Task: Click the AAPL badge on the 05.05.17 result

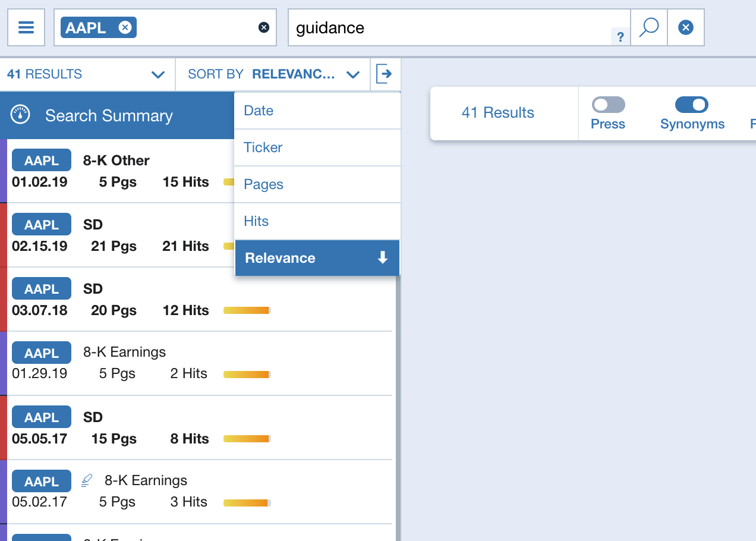Action: point(42,417)
